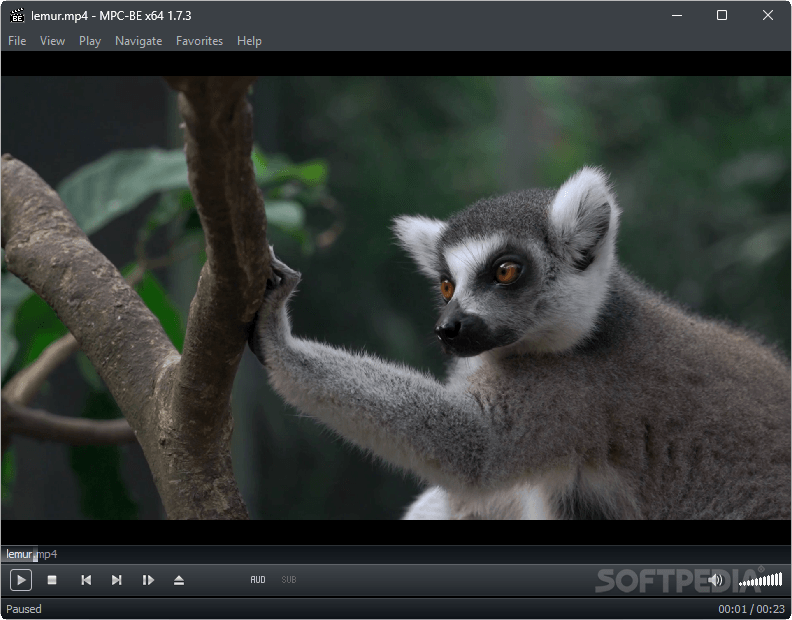Click the Play button
This screenshot has width=792, height=620.
(21, 580)
